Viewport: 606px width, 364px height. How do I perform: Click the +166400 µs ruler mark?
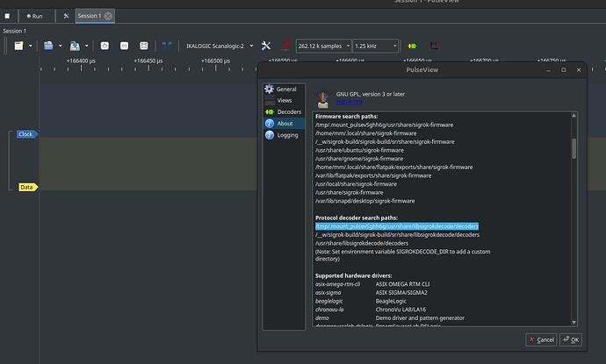pyautogui.click(x=81, y=61)
